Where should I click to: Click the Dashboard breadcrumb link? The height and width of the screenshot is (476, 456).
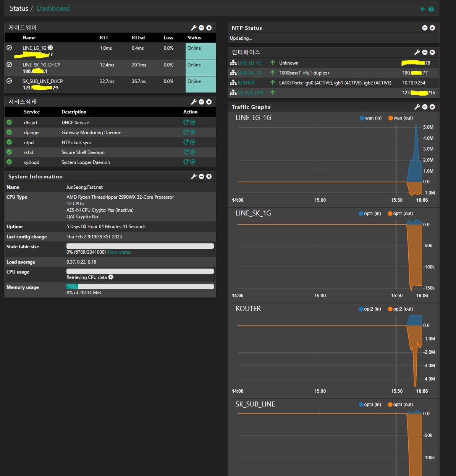pyautogui.click(x=53, y=8)
